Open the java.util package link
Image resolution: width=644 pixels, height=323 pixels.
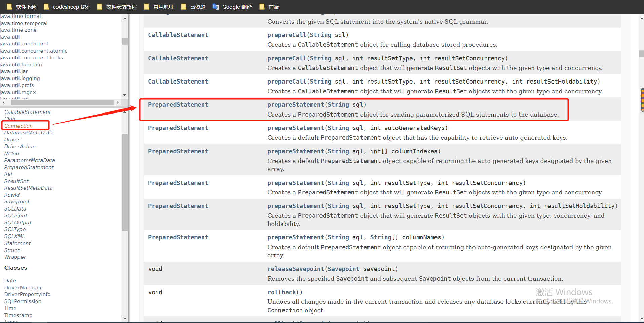coord(10,37)
